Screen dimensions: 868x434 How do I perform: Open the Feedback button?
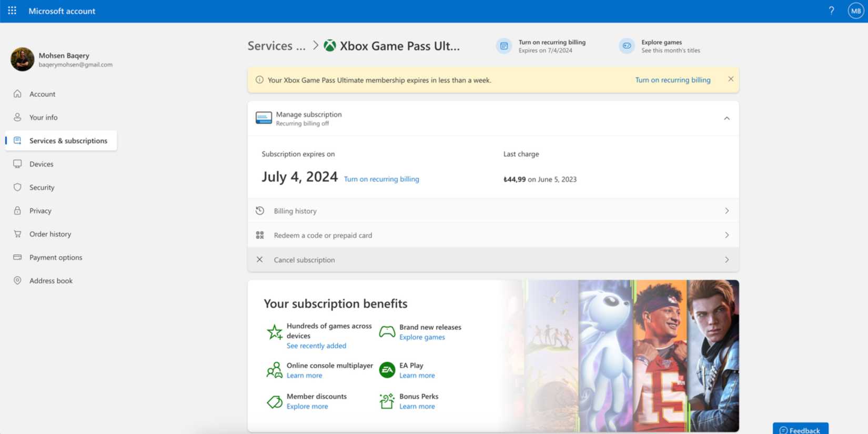click(x=800, y=429)
